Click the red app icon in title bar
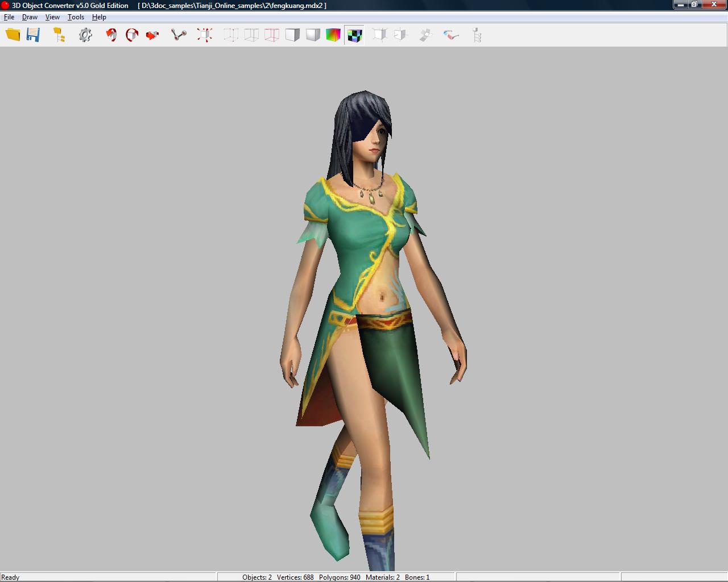 pos(5,5)
